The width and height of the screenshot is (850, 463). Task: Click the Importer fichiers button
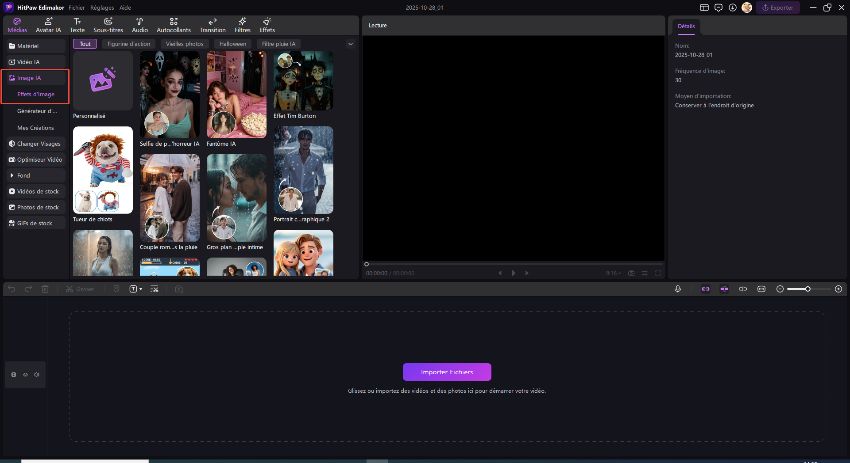point(447,372)
